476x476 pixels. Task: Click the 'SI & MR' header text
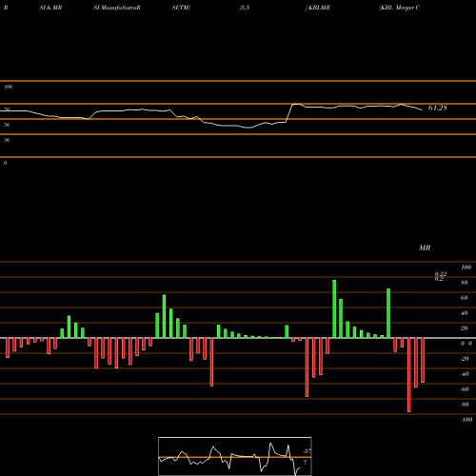(x=50, y=8)
